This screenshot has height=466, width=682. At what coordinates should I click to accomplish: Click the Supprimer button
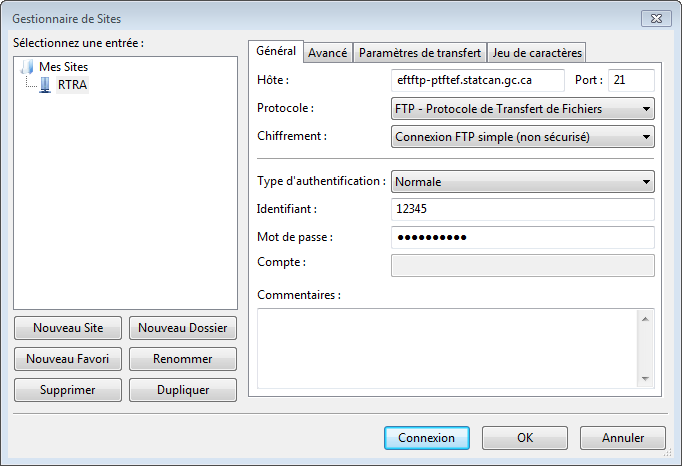(68, 390)
